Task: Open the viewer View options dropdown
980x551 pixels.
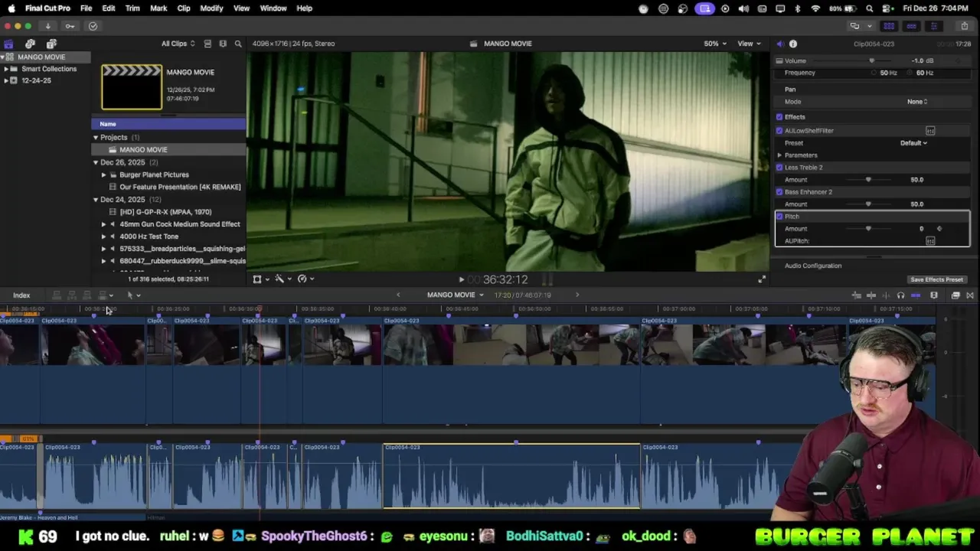Action: [x=749, y=44]
